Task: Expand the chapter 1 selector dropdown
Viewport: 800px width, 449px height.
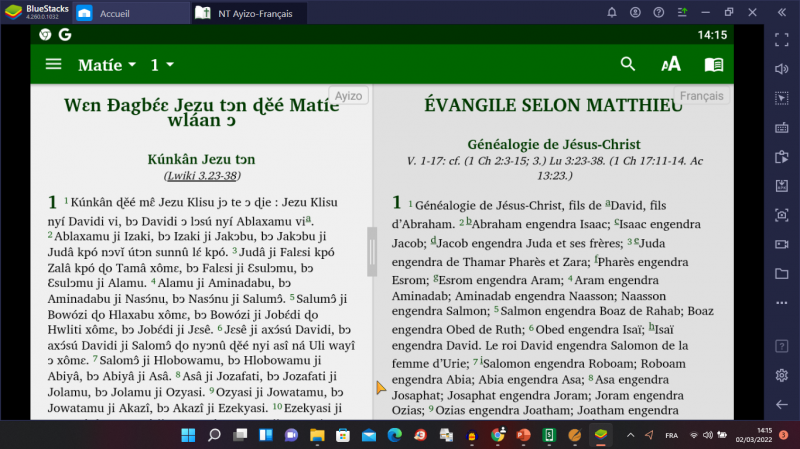Action: point(162,65)
